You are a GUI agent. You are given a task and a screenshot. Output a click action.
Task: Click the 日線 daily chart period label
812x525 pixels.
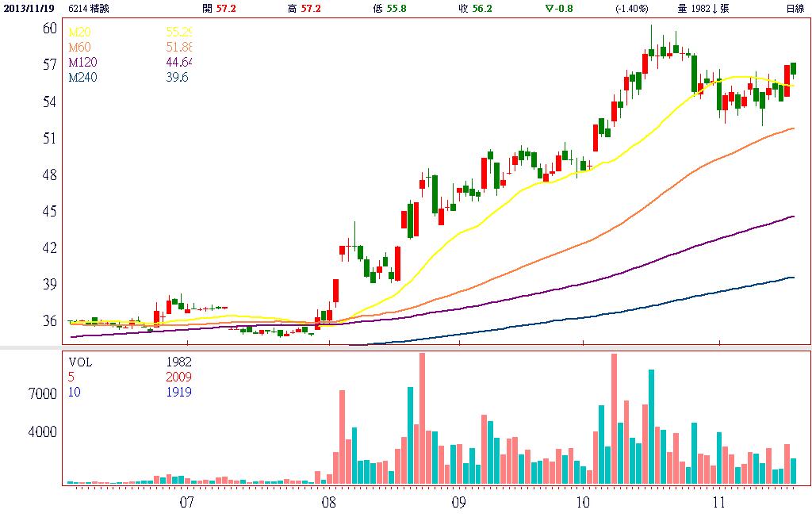pyautogui.click(x=794, y=9)
